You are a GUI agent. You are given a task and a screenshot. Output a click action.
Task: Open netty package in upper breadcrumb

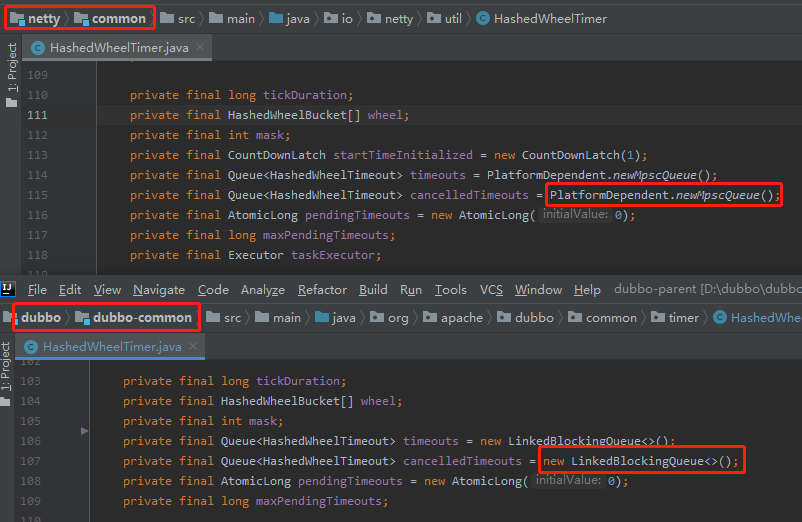coord(390,19)
